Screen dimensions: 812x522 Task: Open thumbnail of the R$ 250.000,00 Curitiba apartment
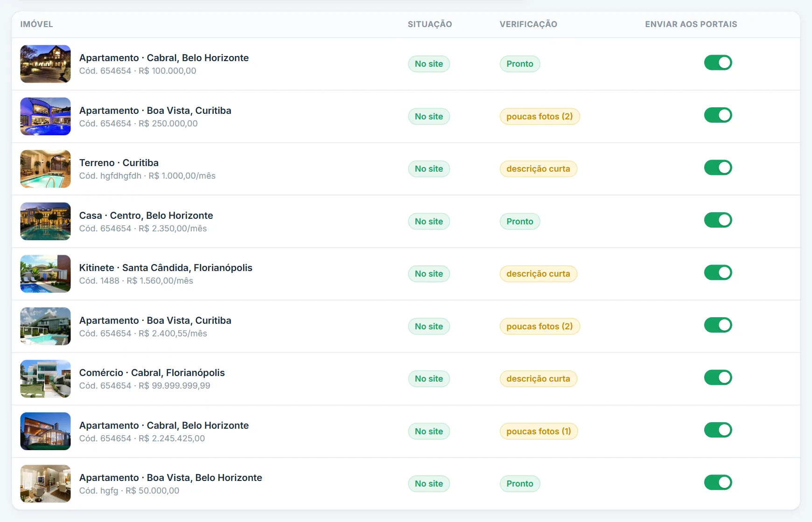pos(45,116)
